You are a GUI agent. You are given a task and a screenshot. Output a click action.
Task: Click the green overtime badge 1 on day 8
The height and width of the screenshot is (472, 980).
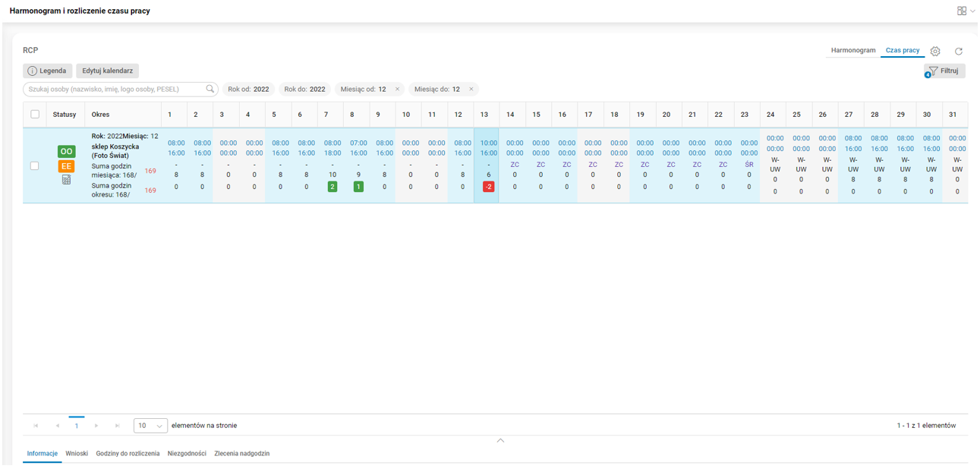pos(358,187)
